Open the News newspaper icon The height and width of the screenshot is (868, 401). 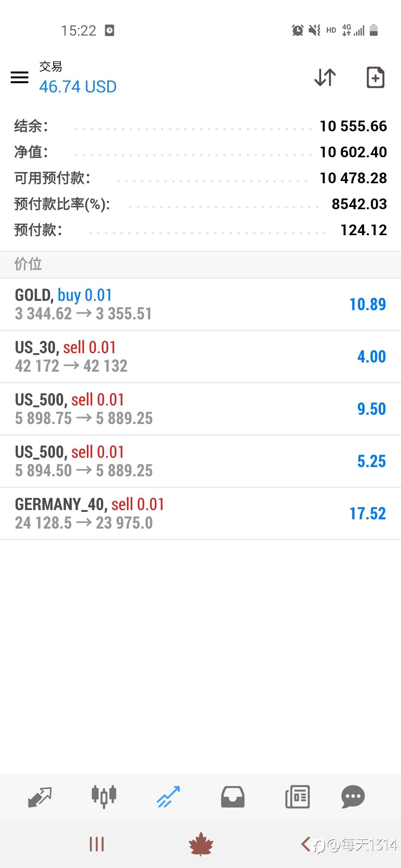tap(297, 797)
